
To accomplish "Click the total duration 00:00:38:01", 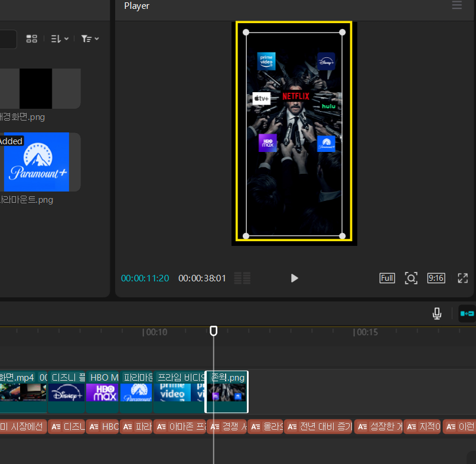I will pos(202,278).
